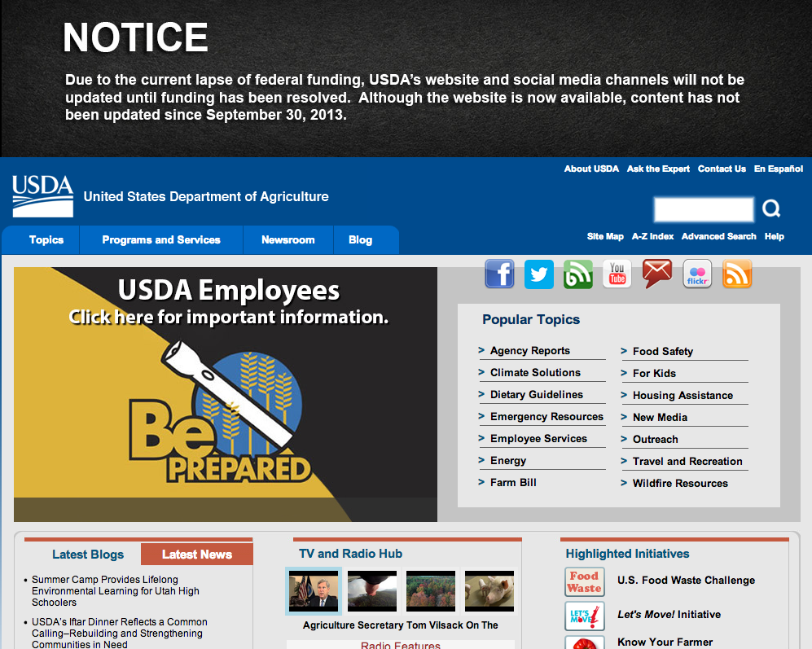Open the Food Waste initiative icon
The height and width of the screenshot is (649, 812).
(x=584, y=581)
